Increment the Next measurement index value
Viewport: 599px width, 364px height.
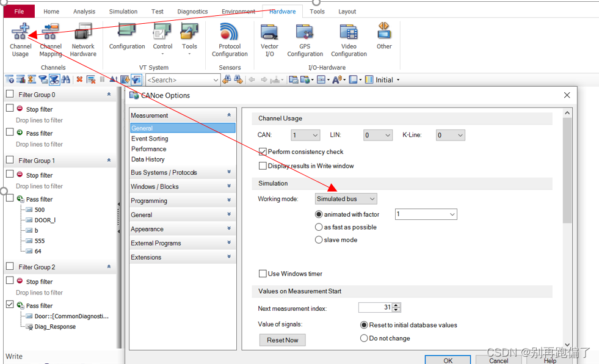[x=396, y=305]
